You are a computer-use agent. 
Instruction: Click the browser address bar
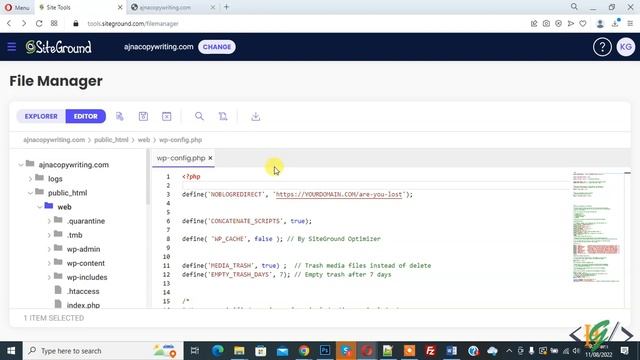298,24
